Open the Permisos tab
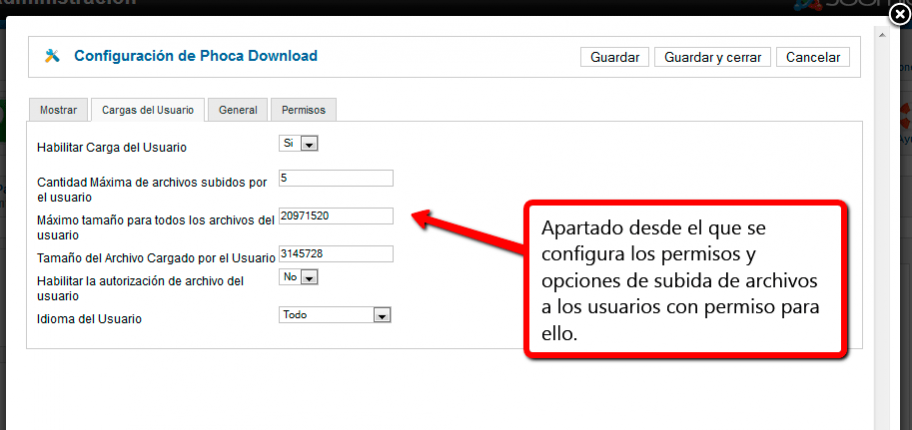This screenshot has height=430, width=912. [304, 110]
